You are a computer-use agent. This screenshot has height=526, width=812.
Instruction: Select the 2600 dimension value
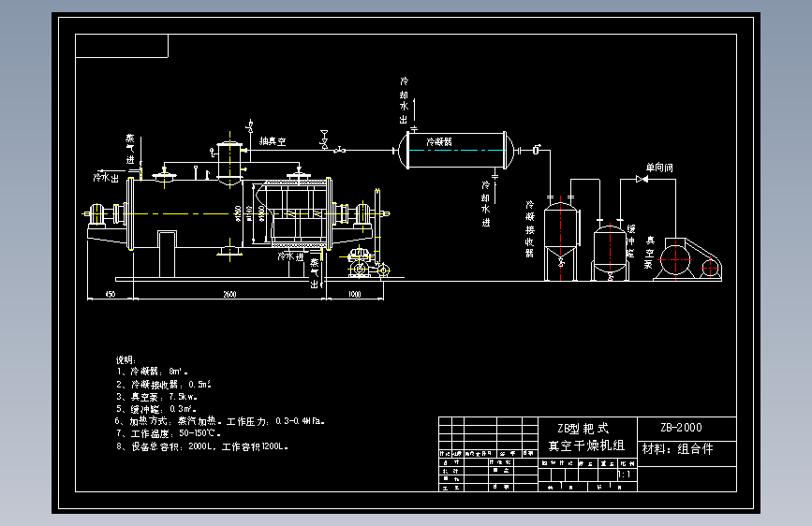click(x=230, y=294)
